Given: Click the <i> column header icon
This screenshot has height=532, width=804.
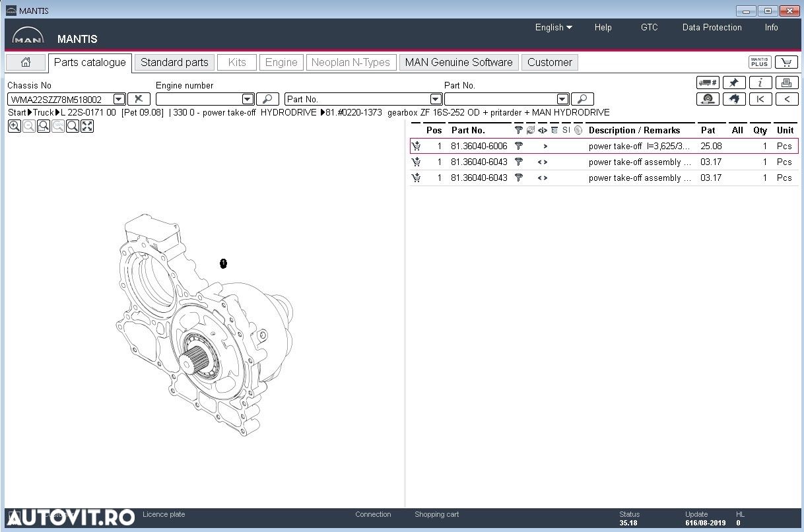Looking at the screenshot, I should pyautogui.click(x=543, y=130).
